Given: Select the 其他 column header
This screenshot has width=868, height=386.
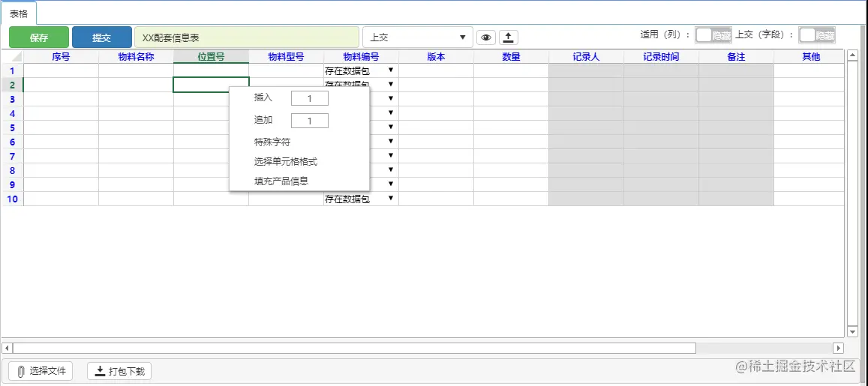Looking at the screenshot, I should 809,56.
